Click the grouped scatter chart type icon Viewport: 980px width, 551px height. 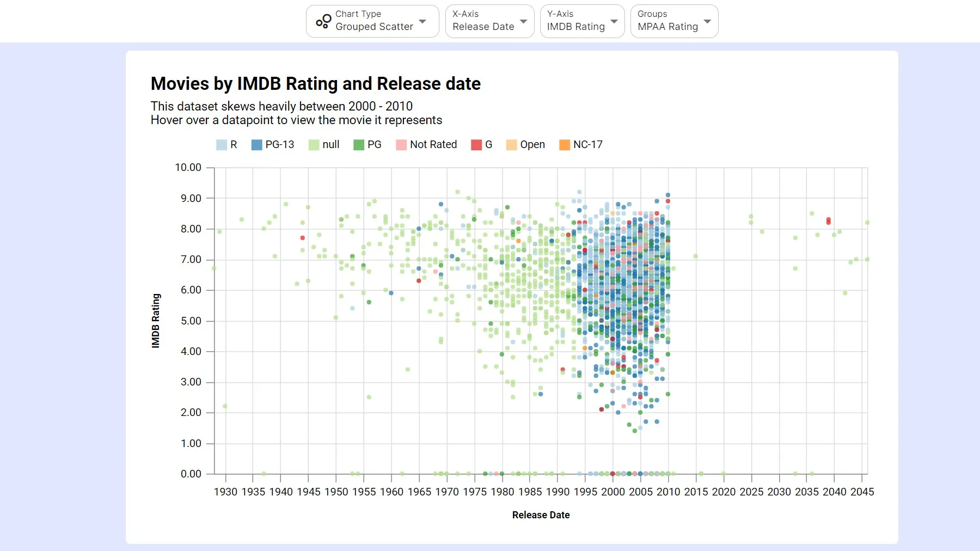coord(323,21)
